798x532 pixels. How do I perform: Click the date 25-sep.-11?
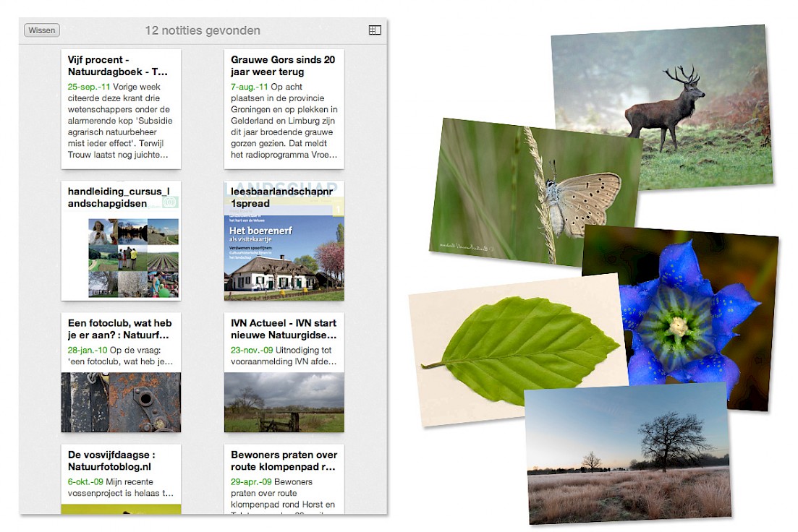click(89, 87)
